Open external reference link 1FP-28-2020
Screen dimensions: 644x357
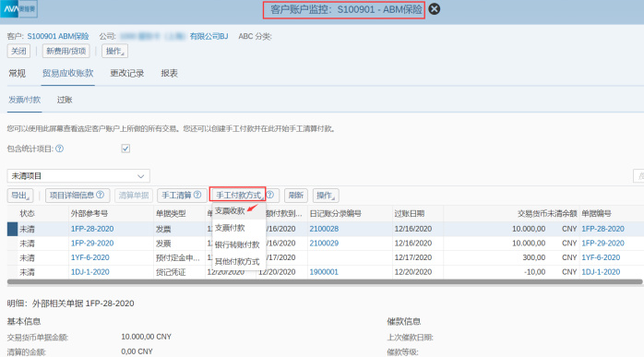point(92,229)
